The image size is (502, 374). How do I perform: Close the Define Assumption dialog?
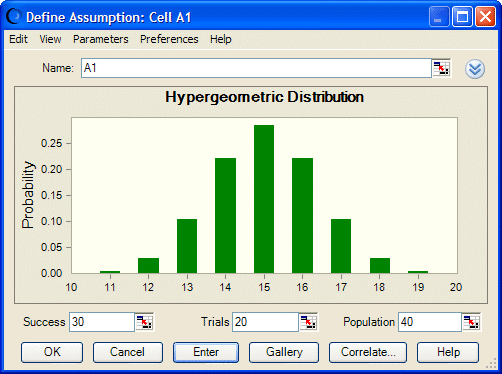point(485,16)
